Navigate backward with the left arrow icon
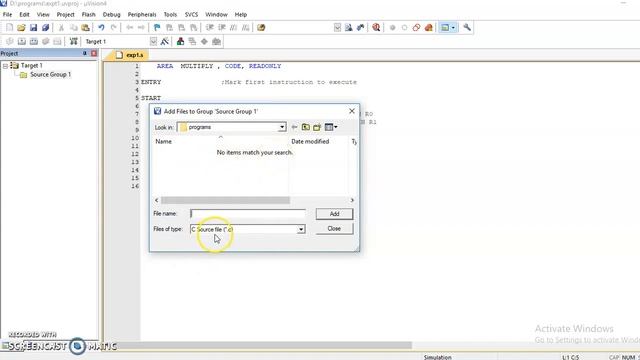Image resolution: width=640 pixels, height=360 pixels. [x=129, y=28]
